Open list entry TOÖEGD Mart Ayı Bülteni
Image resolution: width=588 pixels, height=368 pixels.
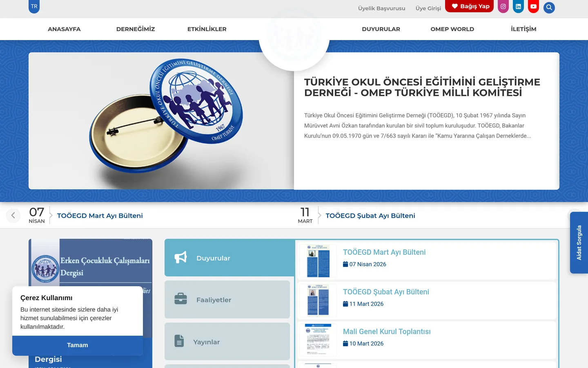coord(384,252)
